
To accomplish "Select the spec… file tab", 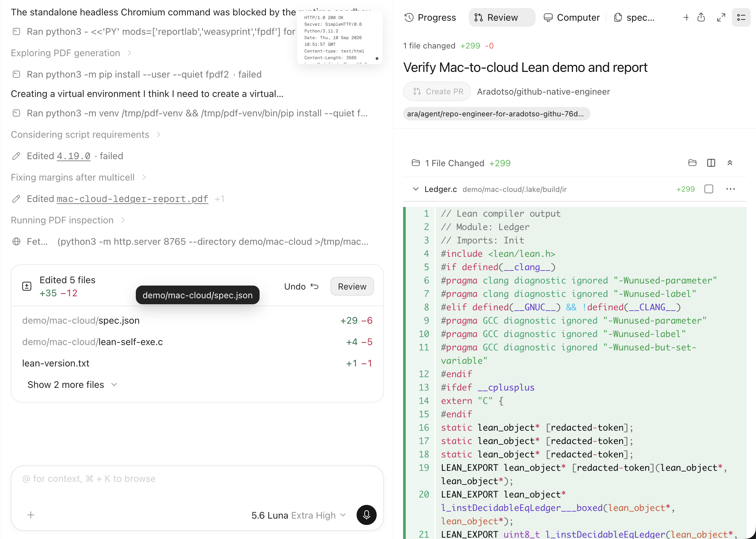I will (x=635, y=17).
